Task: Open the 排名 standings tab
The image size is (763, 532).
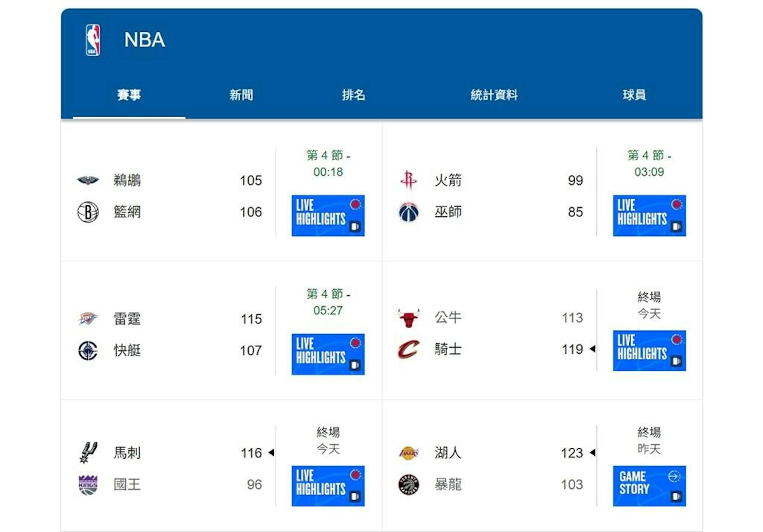Action: [x=353, y=95]
